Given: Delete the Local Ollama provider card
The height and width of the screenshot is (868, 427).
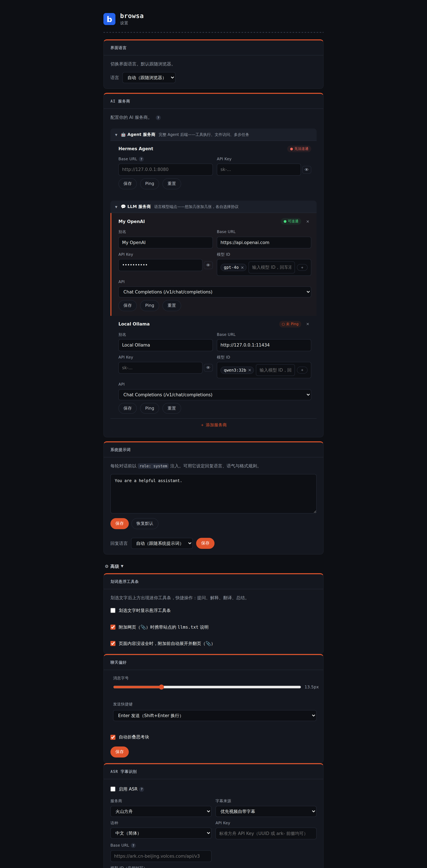Looking at the screenshot, I should point(307,324).
